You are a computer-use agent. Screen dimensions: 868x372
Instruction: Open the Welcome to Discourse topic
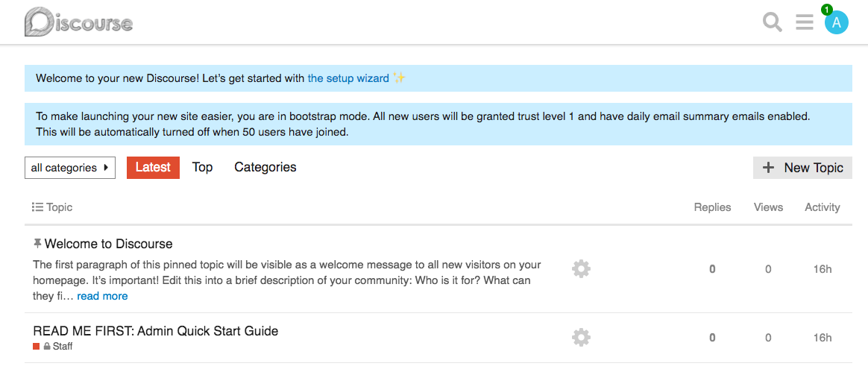[108, 244]
